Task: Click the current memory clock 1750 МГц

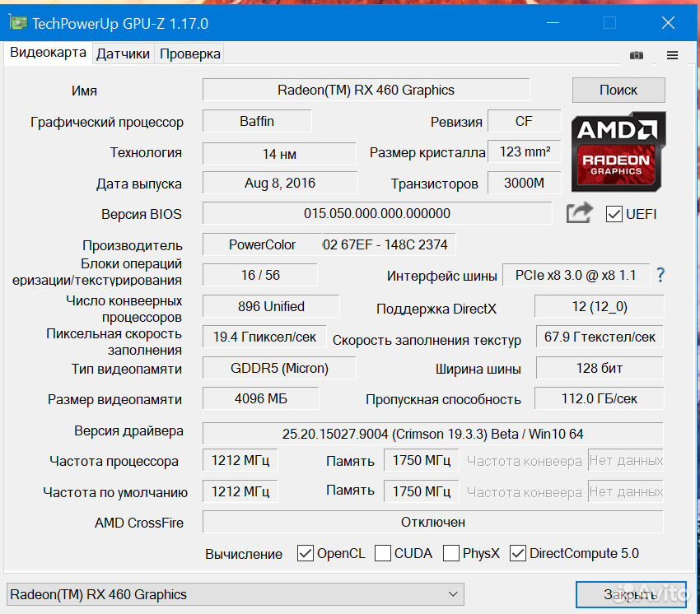Action: [421, 460]
